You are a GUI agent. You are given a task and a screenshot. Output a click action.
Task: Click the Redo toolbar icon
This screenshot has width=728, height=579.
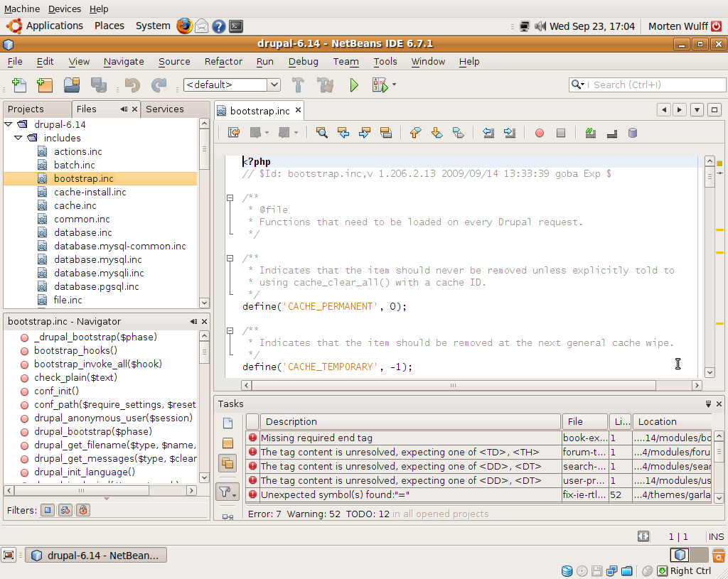[x=159, y=85]
